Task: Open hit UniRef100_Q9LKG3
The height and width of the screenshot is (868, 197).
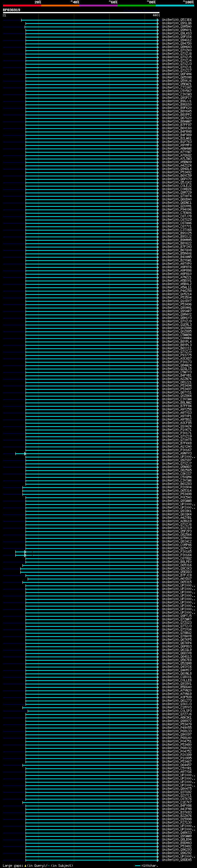Action: point(177,33)
